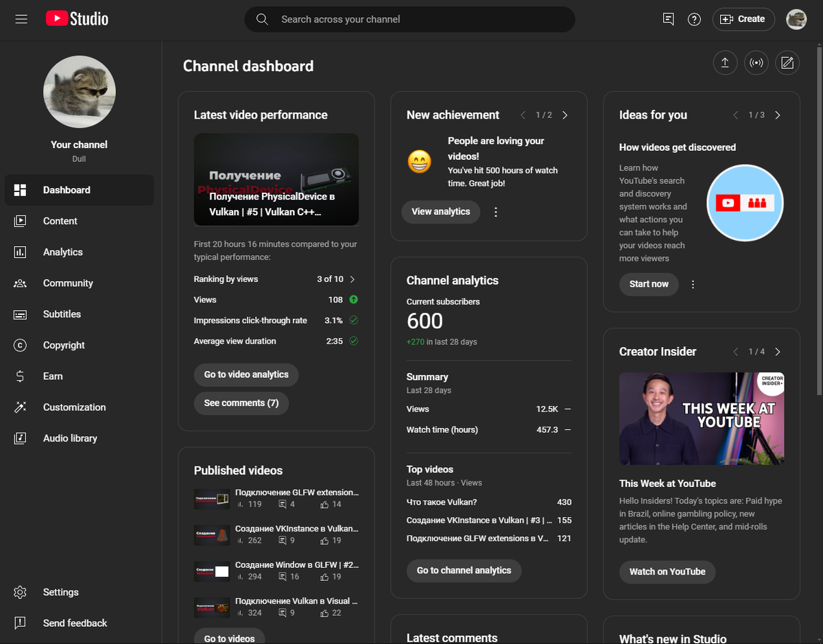The height and width of the screenshot is (644, 823).
Task: Click Go to channel analytics
Action: 464,570
